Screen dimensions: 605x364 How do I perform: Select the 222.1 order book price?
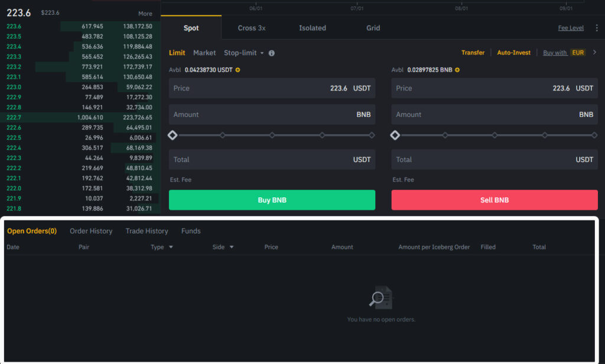click(14, 178)
